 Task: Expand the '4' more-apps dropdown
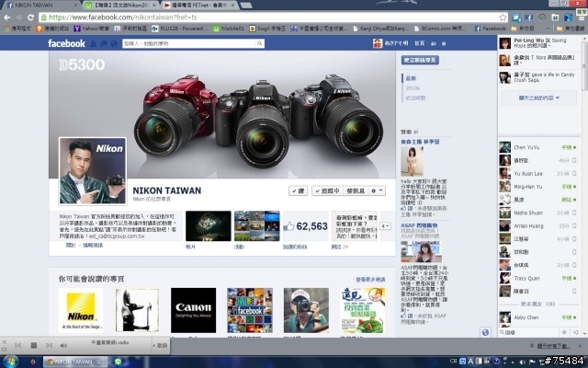pos(385,225)
